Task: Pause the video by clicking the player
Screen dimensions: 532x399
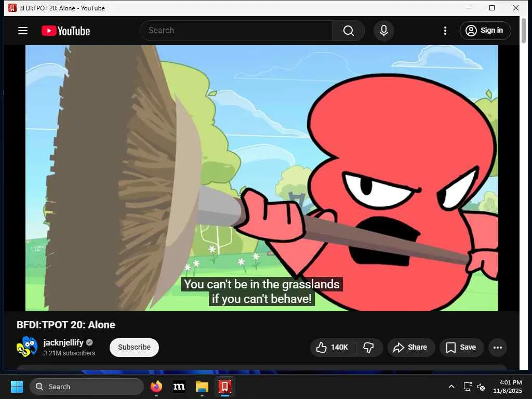Action: click(x=262, y=178)
